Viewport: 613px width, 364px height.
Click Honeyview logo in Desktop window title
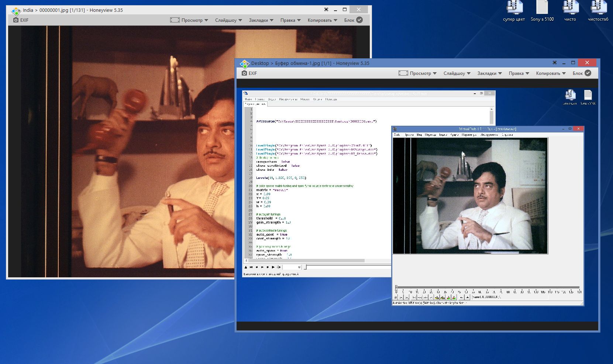tap(244, 63)
